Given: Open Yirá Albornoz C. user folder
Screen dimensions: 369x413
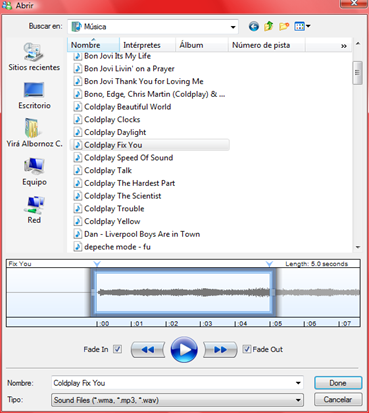Looking at the screenshot, I should 34,133.
